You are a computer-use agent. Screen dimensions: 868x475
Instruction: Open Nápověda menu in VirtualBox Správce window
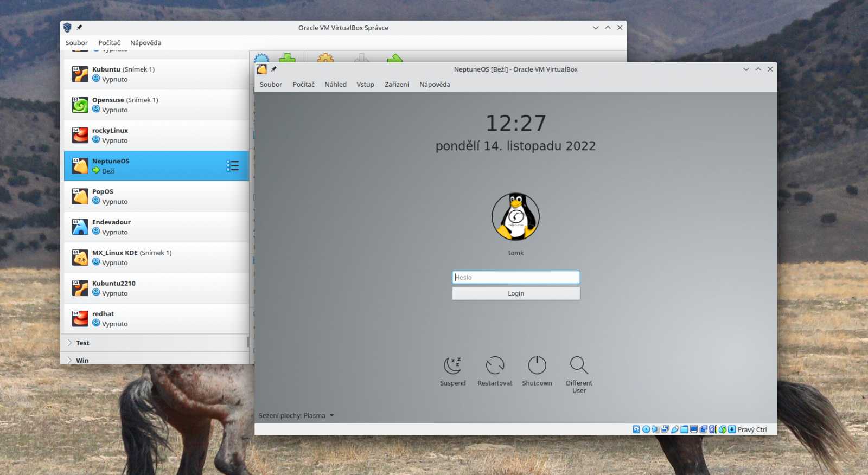coord(145,43)
